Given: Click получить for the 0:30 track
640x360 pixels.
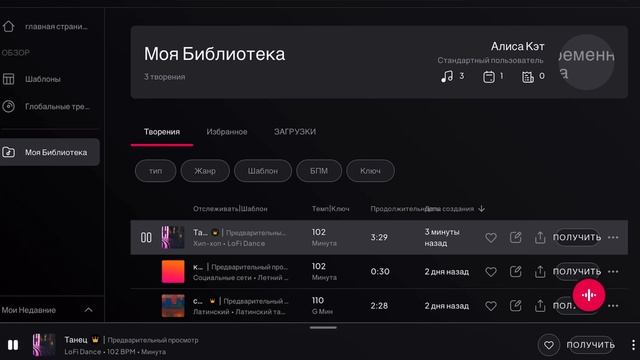Looking at the screenshot, I should [577, 271].
